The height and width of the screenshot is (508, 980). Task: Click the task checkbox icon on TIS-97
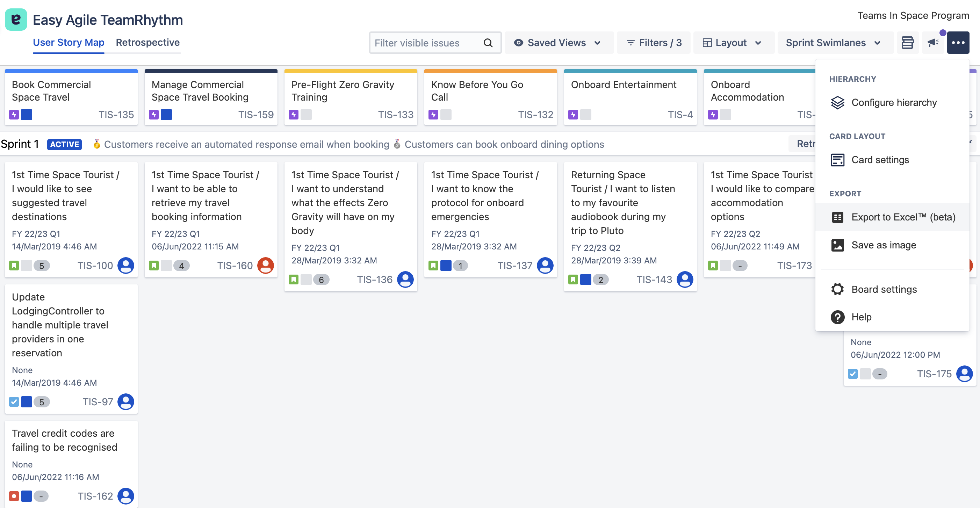pos(14,402)
